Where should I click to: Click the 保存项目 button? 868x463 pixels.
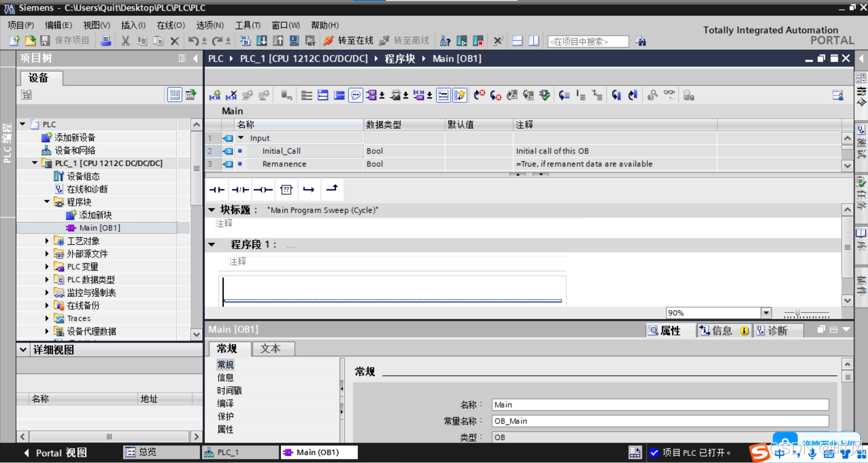tap(65, 41)
